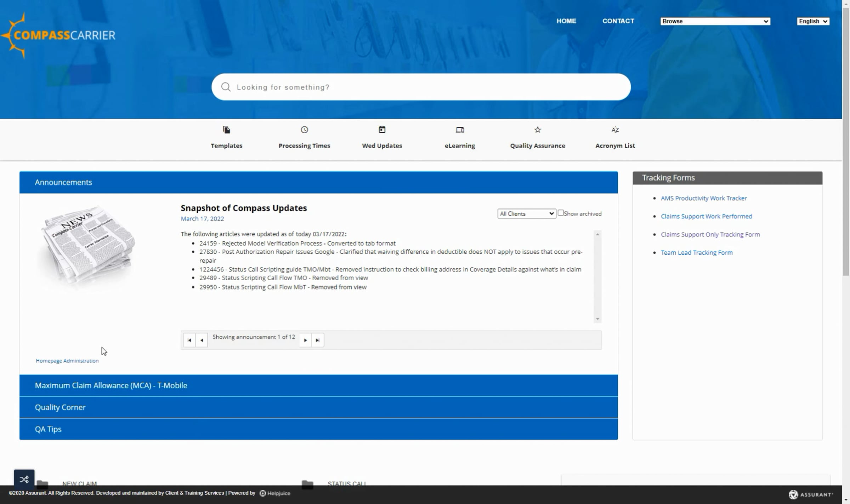Screen dimensions: 850x504
Task: Select the Quality Assurance label
Action: click(538, 145)
